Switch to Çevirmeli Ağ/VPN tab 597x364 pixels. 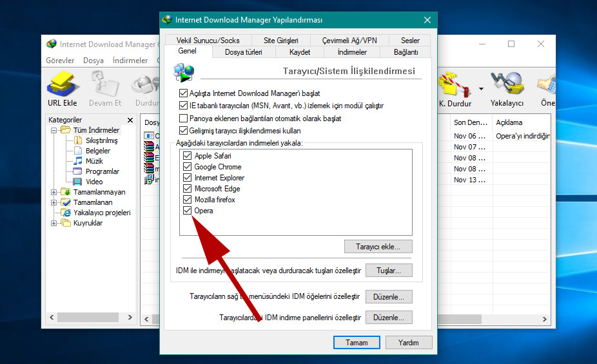click(349, 41)
